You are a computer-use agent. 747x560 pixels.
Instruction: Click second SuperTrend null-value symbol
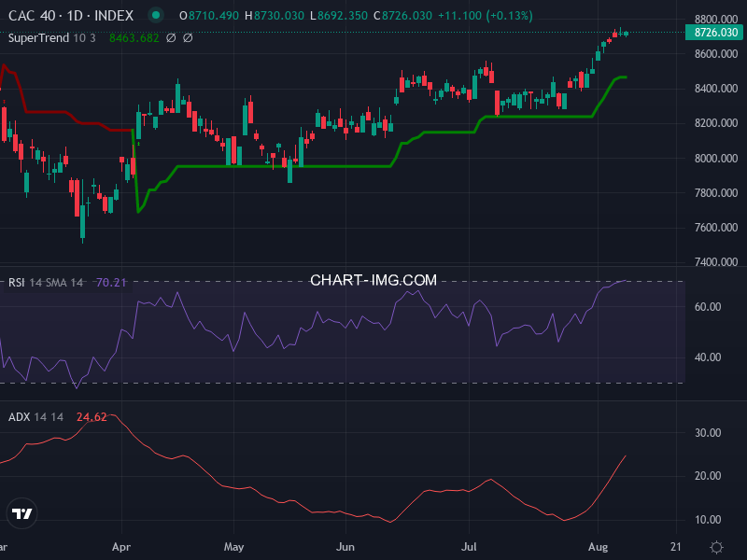(x=188, y=37)
